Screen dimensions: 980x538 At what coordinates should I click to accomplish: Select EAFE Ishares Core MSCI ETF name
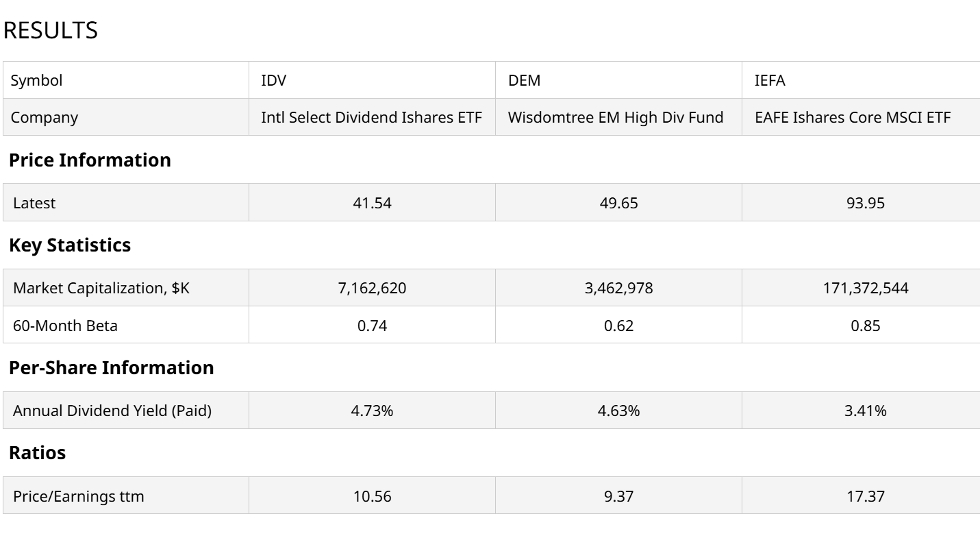click(x=852, y=117)
